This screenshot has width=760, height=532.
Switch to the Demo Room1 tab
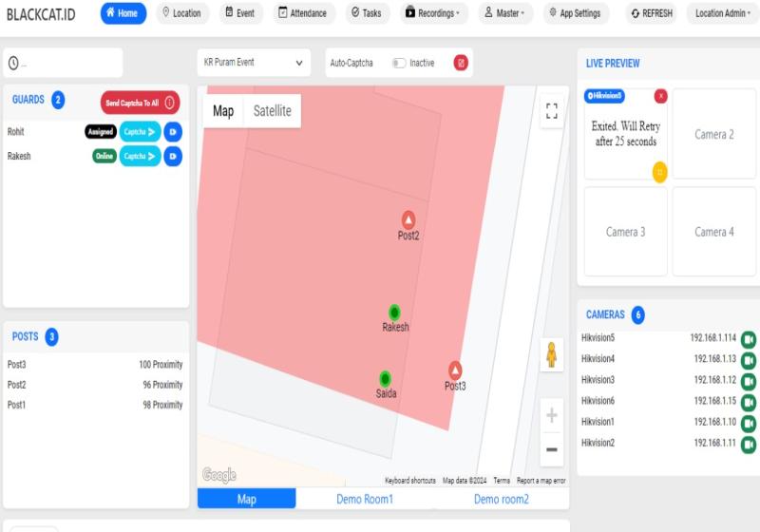click(365, 499)
